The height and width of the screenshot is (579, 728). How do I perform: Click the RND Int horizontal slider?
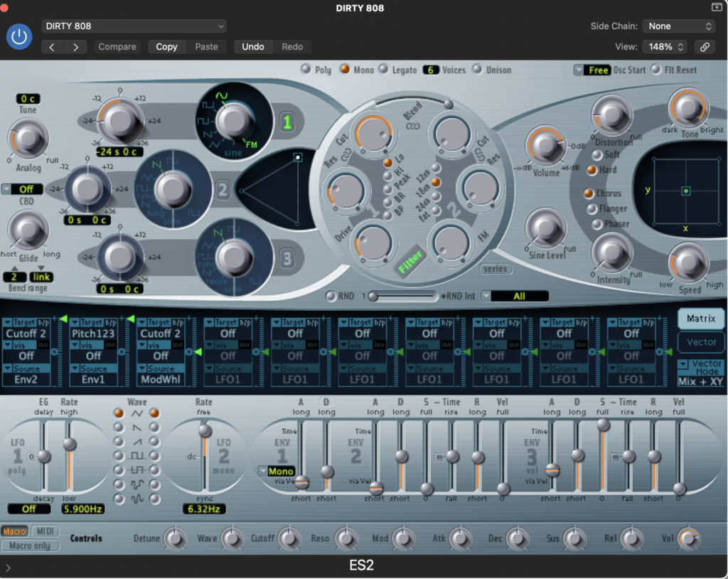click(402, 296)
